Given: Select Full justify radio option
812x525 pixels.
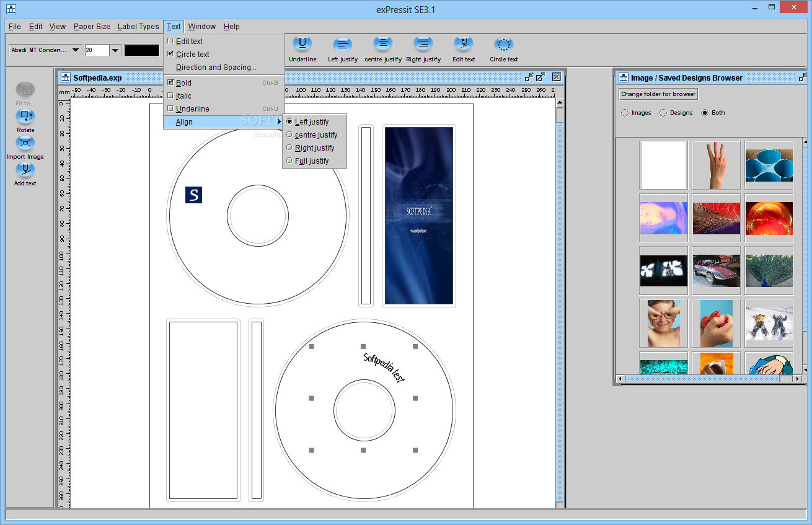Looking at the screenshot, I should 289,161.
